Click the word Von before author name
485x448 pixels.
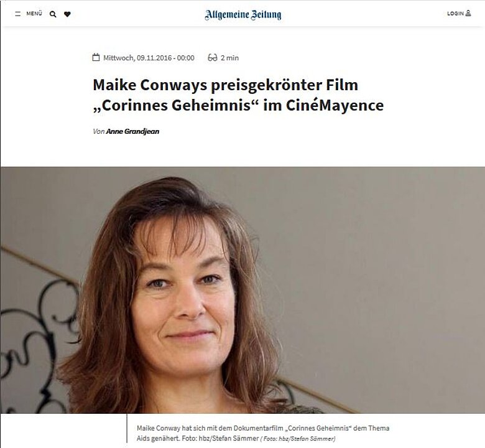99,131
